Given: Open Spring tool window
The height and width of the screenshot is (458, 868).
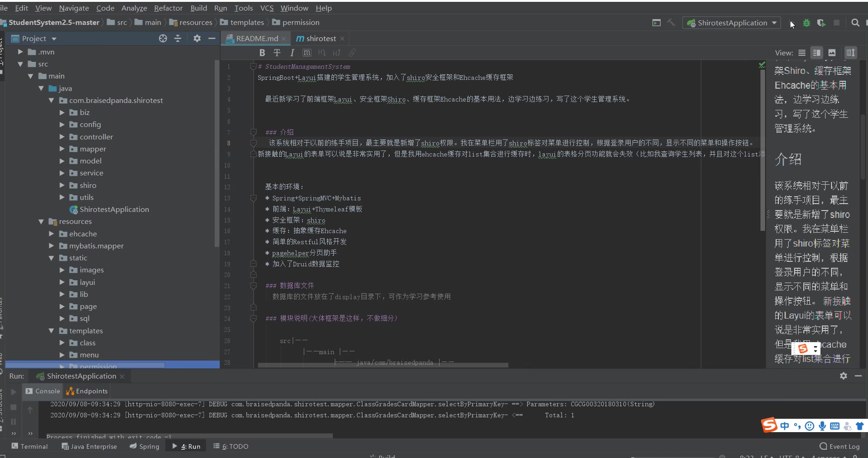Looking at the screenshot, I should (x=144, y=446).
